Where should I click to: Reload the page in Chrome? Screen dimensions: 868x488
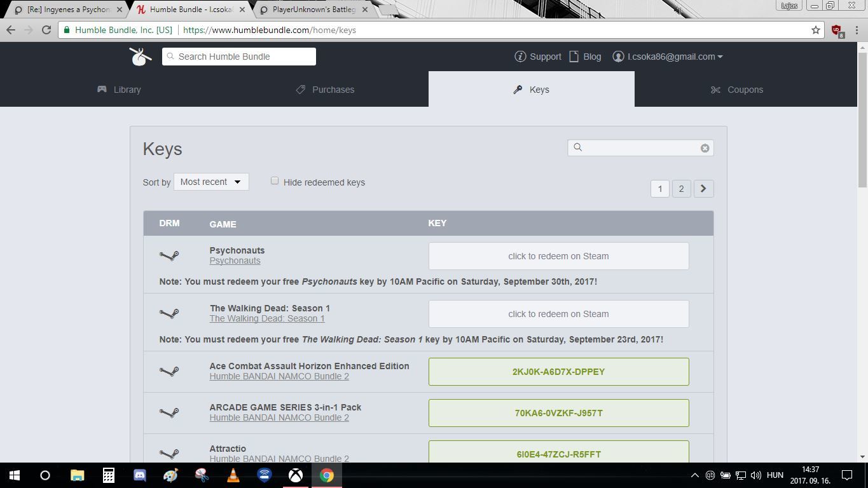pyautogui.click(x=46, y=30)
